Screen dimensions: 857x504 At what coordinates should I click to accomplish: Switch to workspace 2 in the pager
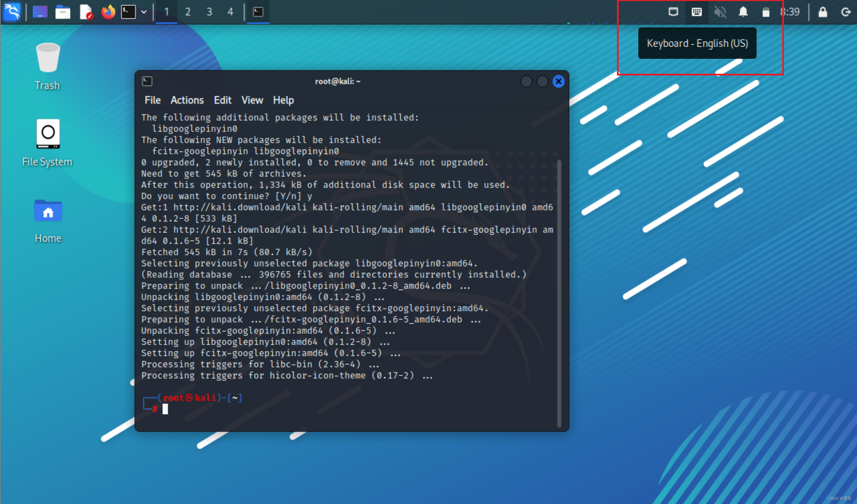click(x=188, y=12)
